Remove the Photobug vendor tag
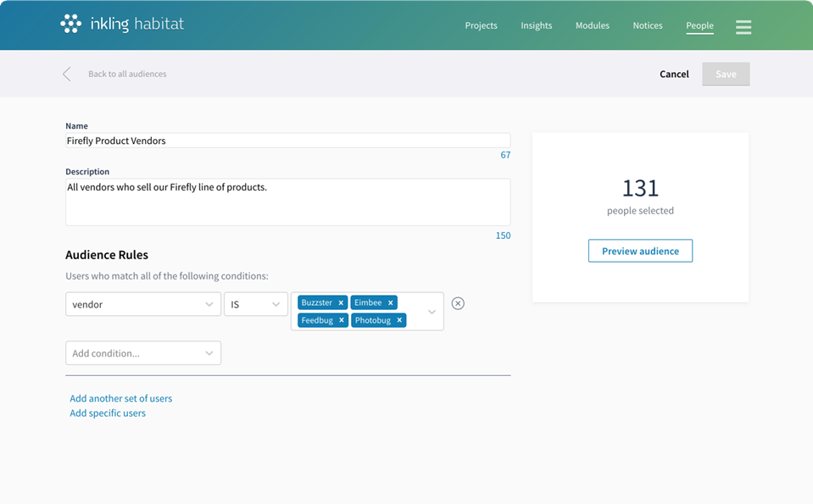 (x=400, y=320)
